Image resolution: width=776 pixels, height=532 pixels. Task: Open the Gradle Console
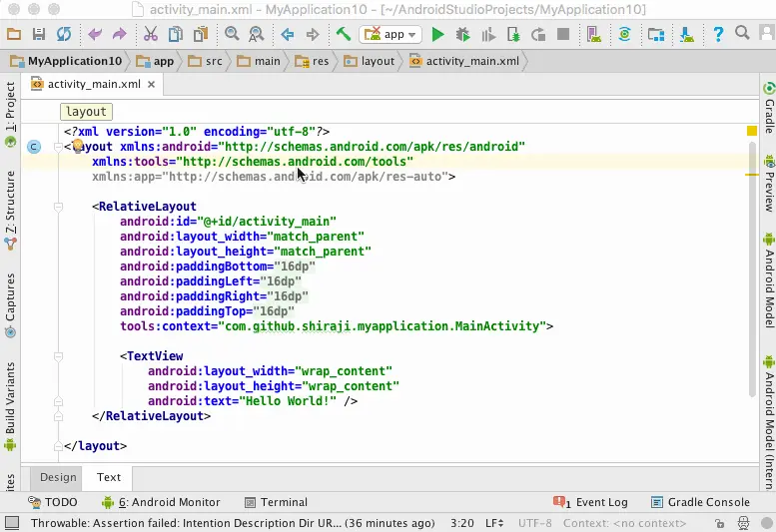[x=700, y=502]
